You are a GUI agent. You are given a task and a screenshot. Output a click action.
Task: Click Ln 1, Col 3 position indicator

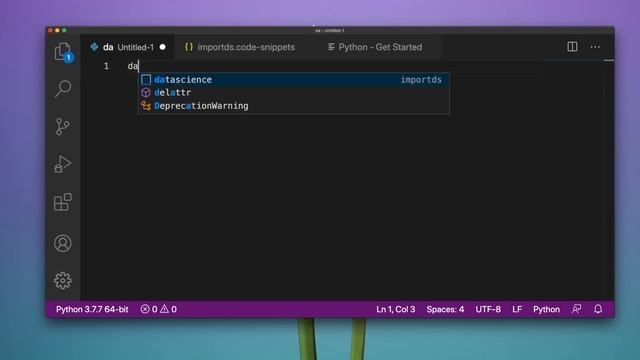[396, 309]
